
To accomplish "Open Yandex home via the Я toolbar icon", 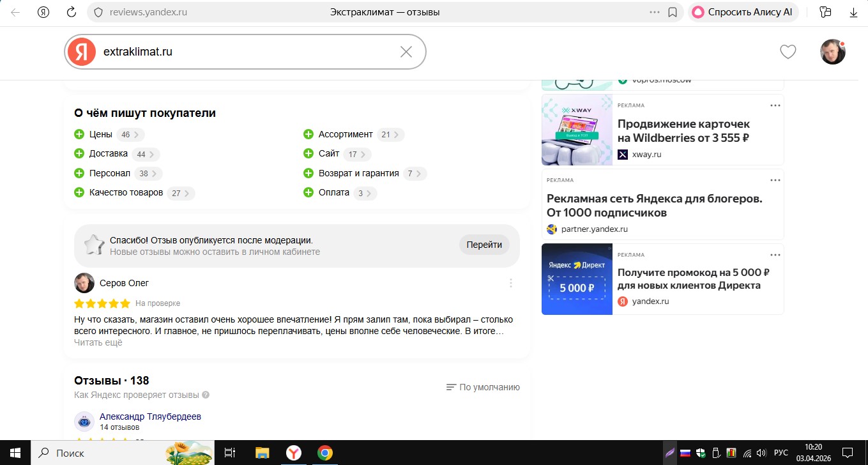I will pos(43,12).
